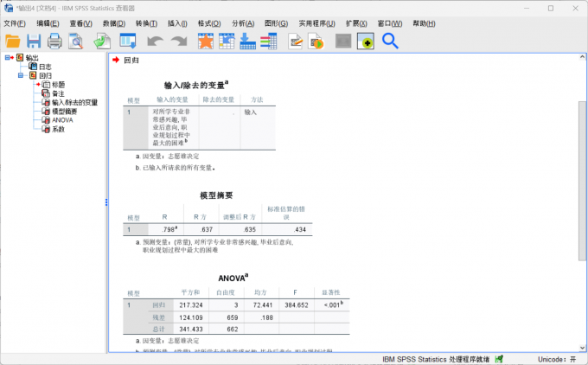Select 输出 root item in outline

32,57
